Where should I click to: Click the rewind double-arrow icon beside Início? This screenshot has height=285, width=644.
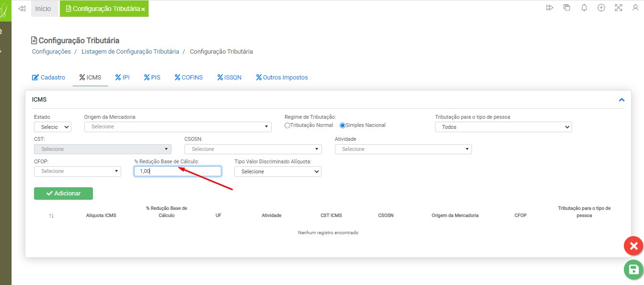(22, 9)
